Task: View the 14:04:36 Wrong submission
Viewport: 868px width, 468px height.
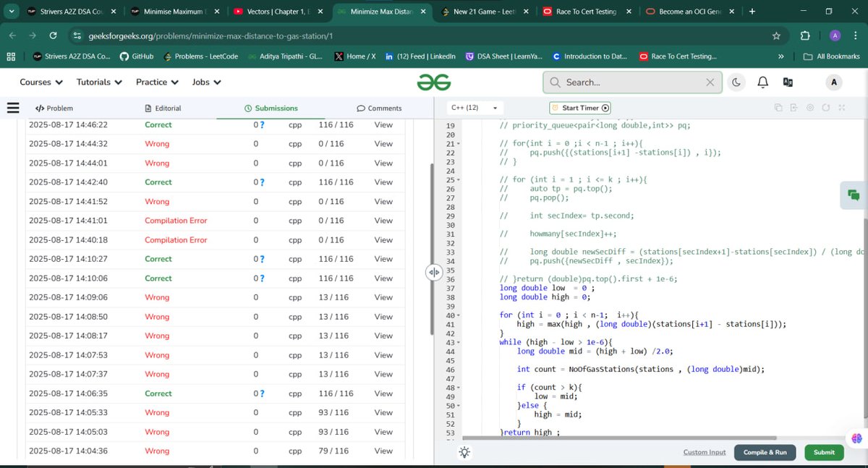Action: [383, 451]
